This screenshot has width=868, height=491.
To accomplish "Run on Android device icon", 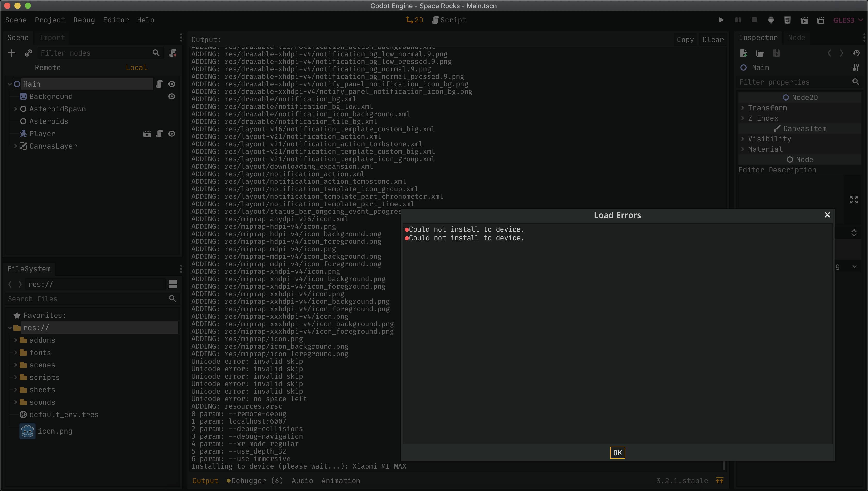I will coord(771,20).
